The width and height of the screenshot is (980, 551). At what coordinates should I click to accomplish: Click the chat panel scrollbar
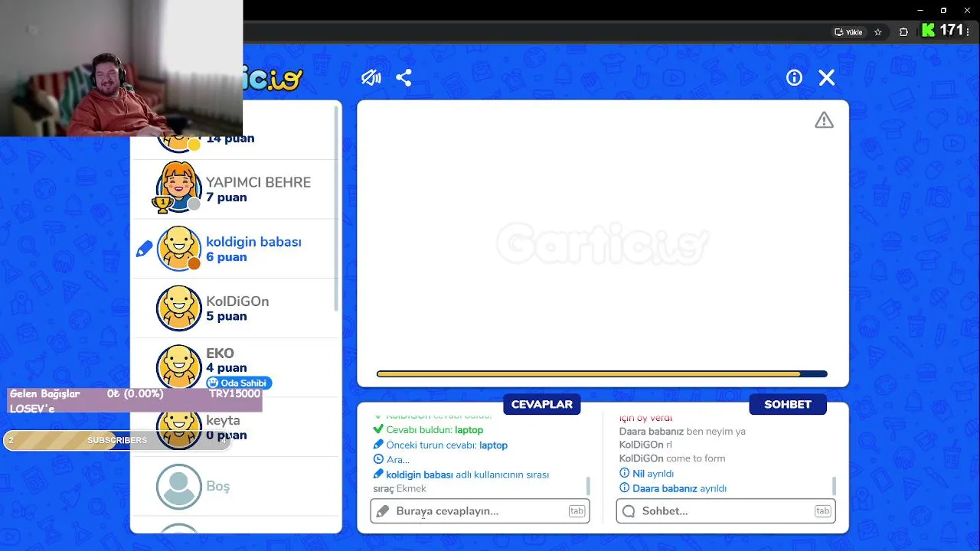click(x=834, y=485)
